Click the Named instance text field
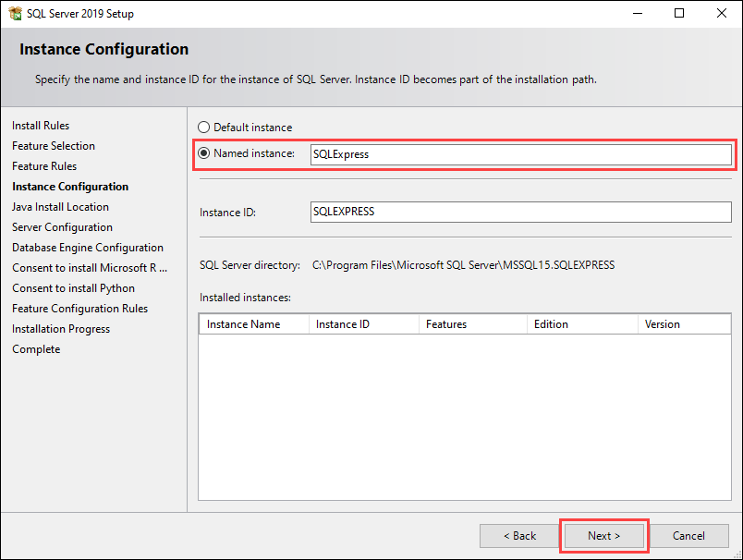Image resolution: width=743 pixels, height=560 pixels. 520,154
